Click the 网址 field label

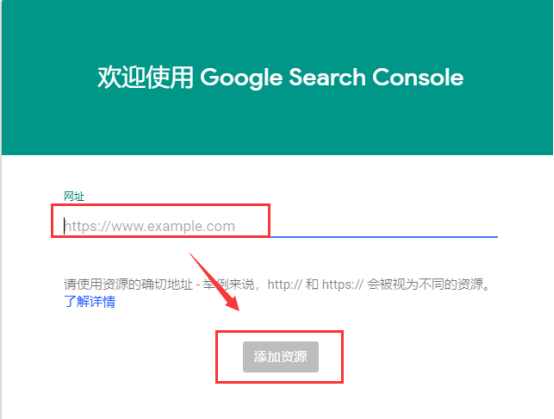click(74, 196)
